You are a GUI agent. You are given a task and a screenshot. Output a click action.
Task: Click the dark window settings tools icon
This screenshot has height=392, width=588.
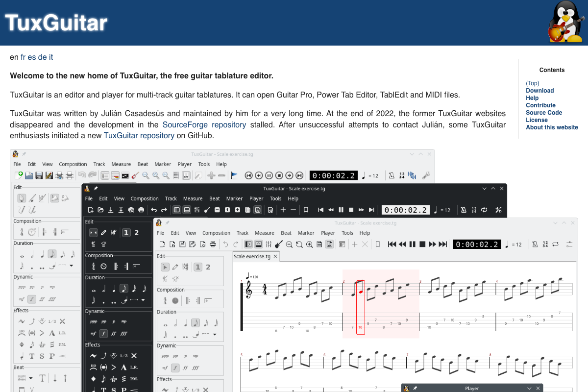[x=498, y=210]
